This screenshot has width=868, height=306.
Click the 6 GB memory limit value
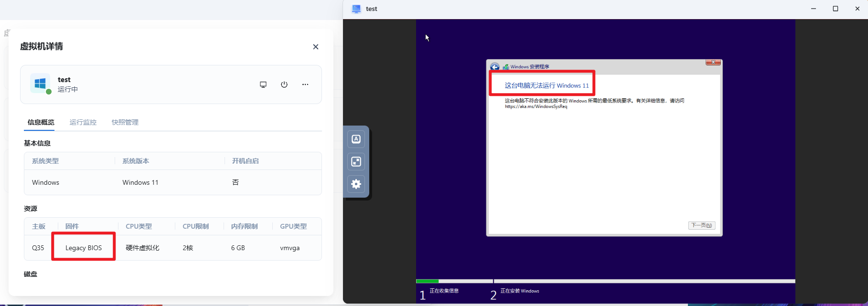click(x=238, y=248)
